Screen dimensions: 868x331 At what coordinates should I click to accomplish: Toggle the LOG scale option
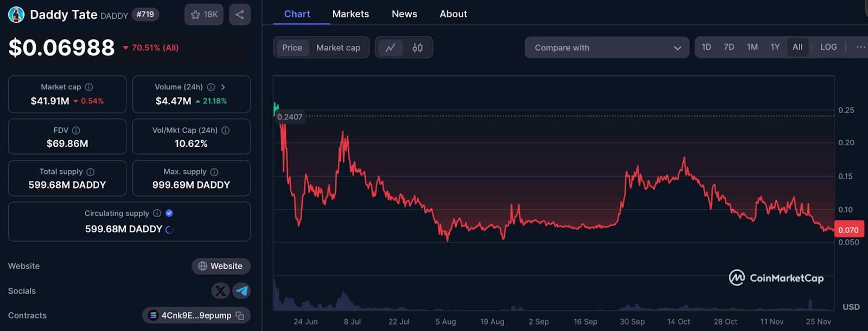click(x=828, y=47)
